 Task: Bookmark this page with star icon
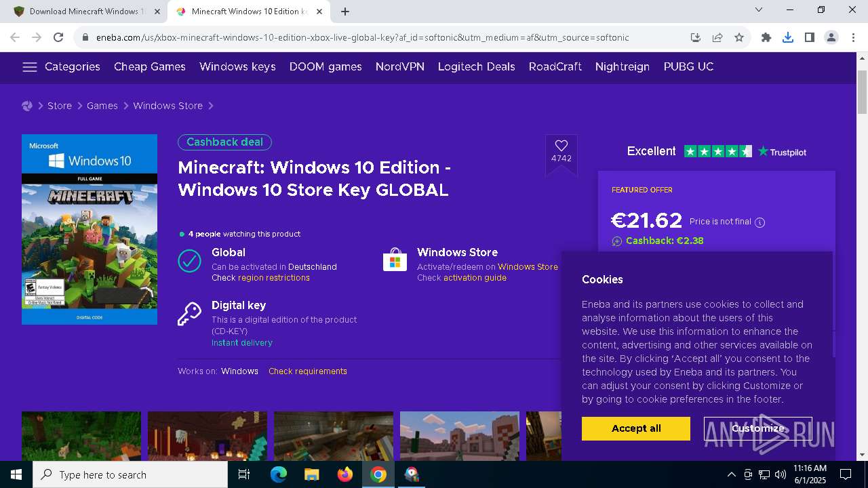tap(739, 37)
